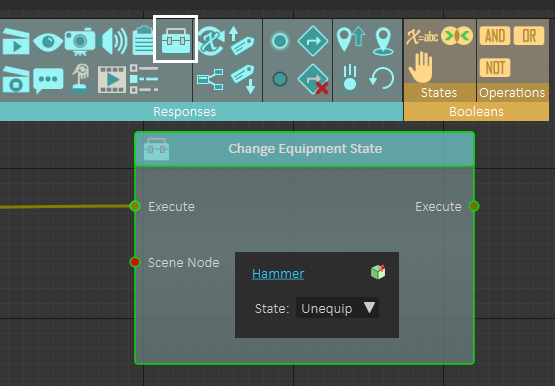This screenshot has height=386, width=555.
Task: Select the clipboard response icon
Action: tap(143, 40)
